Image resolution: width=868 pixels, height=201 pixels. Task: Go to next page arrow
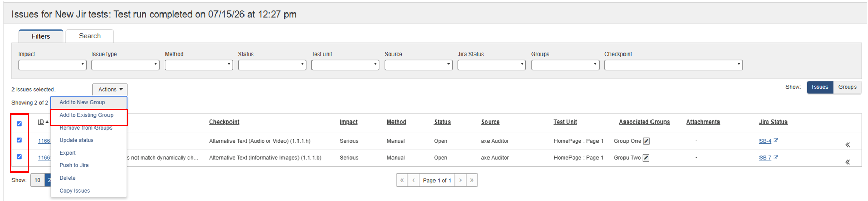point(460,180)
